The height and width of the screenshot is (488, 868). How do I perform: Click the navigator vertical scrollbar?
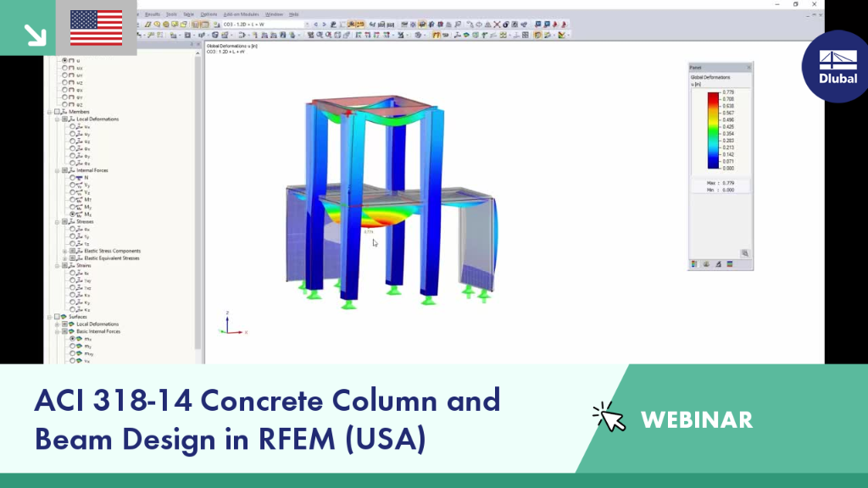pos(198,205)
